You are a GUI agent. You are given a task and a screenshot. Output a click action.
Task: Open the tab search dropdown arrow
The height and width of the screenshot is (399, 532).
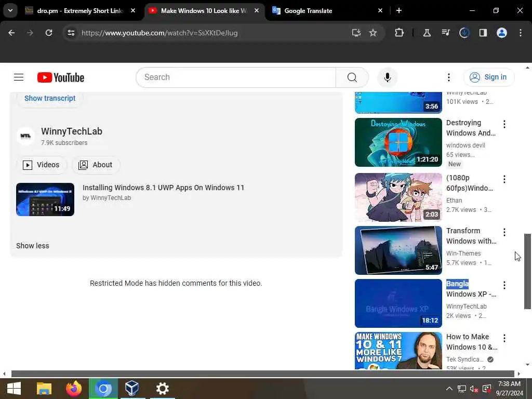(x=10, y=10)
